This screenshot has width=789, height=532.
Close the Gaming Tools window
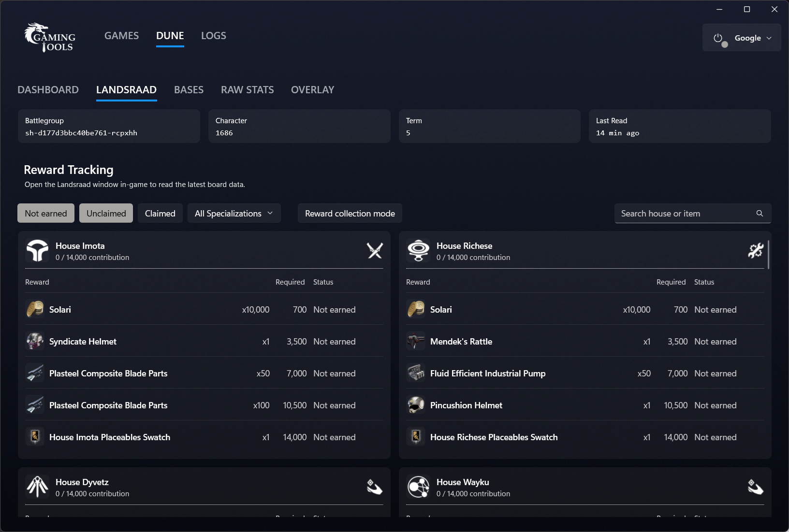coord(774,9)
